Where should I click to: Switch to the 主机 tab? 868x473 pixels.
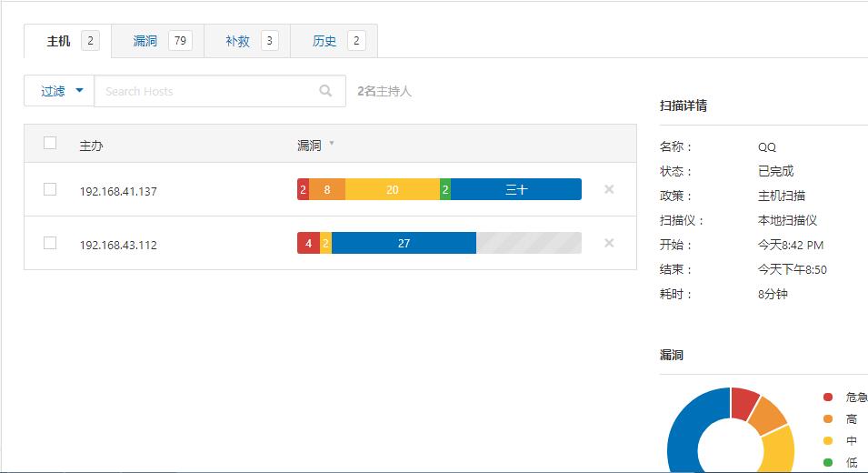67,41
